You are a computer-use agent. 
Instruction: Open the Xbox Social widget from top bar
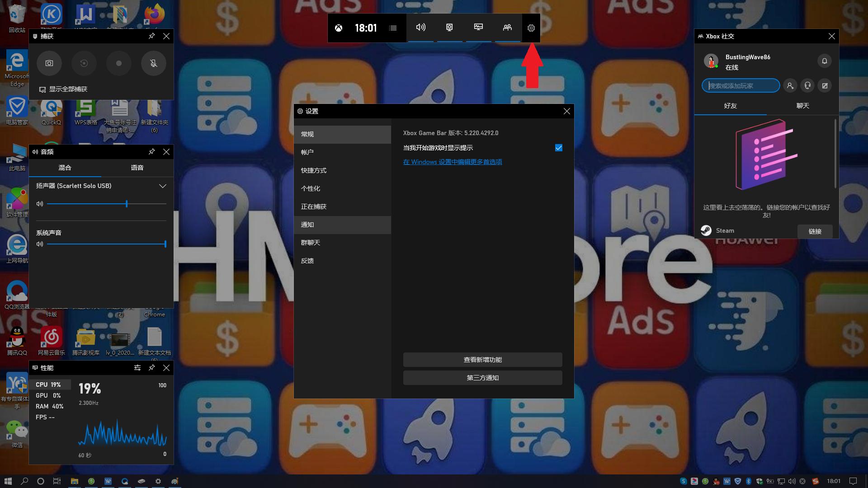(507, 28)
